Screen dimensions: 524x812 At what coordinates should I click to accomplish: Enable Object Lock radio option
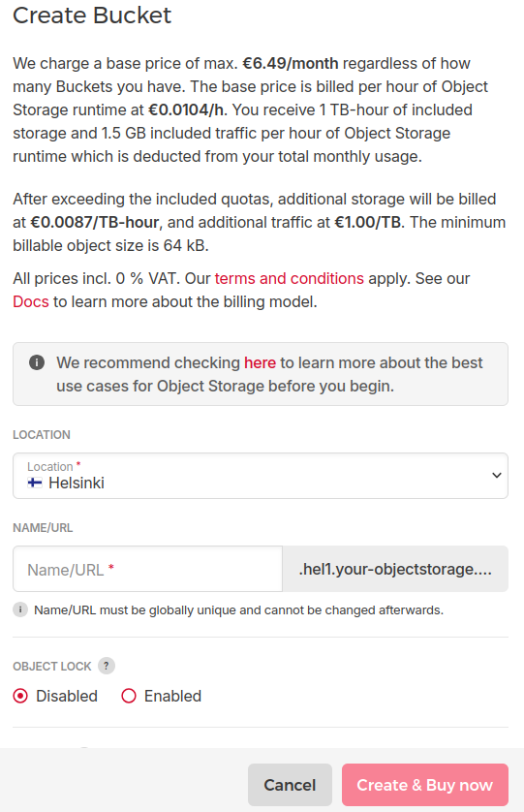129,696
